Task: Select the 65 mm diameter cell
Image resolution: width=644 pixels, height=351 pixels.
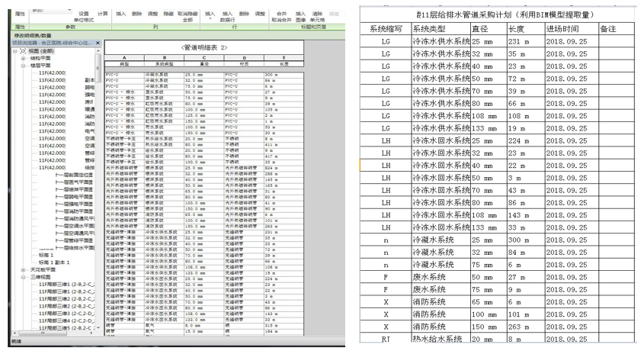Action: tap(489, 302)
